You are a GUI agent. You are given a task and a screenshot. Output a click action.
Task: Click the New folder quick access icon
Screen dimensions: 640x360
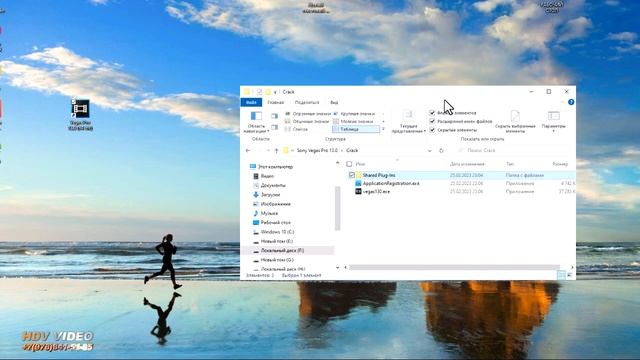(x=268, y=92)
